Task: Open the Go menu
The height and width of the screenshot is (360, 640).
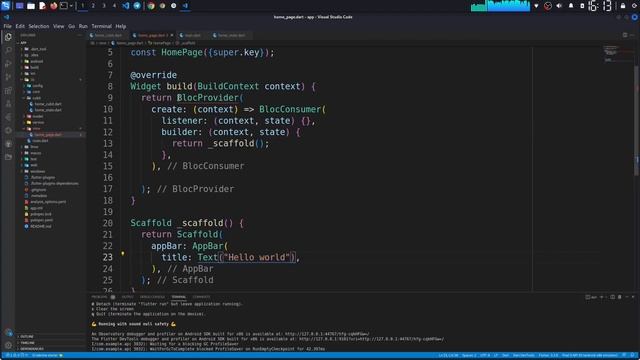Action: point(71,26)
